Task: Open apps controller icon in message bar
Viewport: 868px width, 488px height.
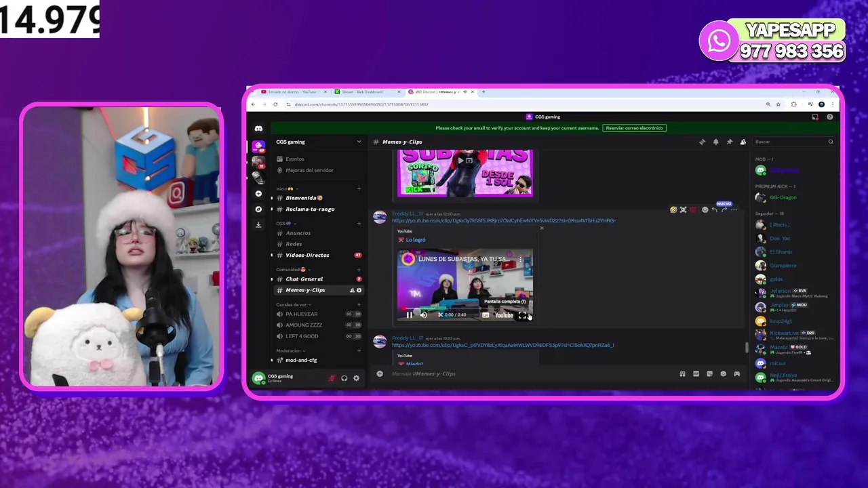Action: click(x=736, y=373)
